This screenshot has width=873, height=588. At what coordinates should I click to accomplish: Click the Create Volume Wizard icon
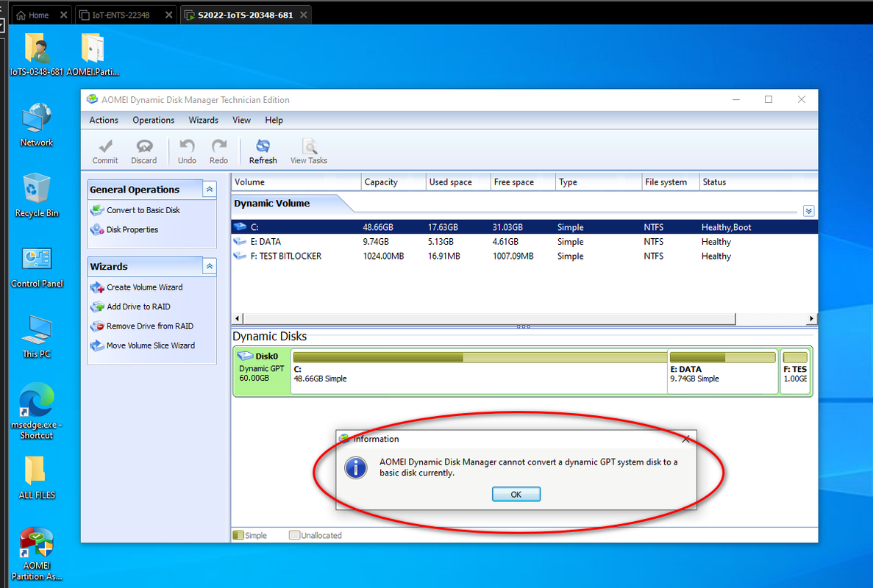97,287
